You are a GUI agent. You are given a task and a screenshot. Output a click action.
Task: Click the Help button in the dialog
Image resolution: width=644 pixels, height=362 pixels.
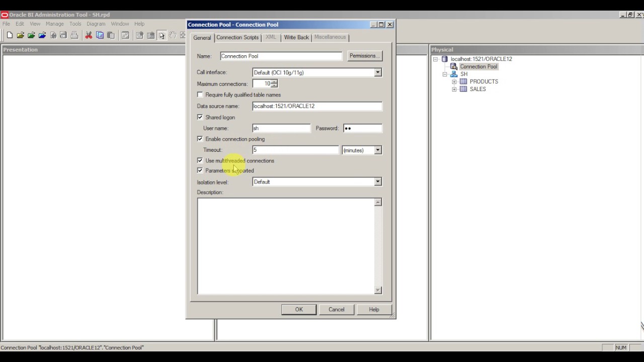coord(374,309)
